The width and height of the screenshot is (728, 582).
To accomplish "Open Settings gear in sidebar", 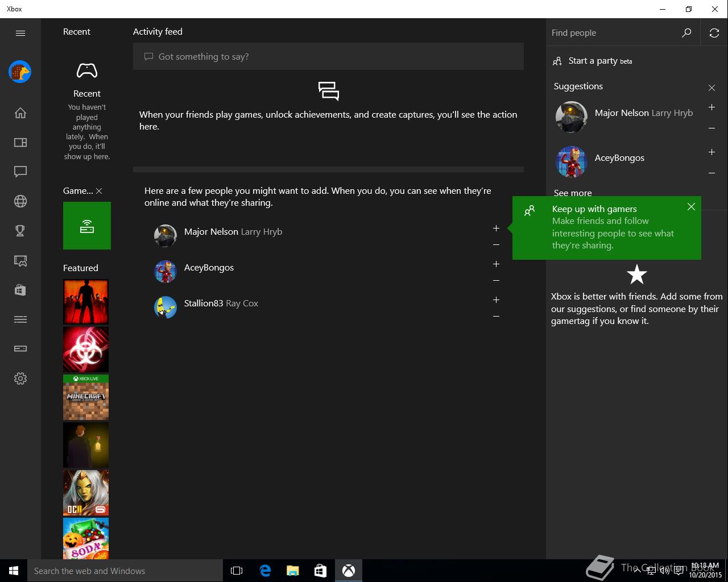I will tap(20, 379).
